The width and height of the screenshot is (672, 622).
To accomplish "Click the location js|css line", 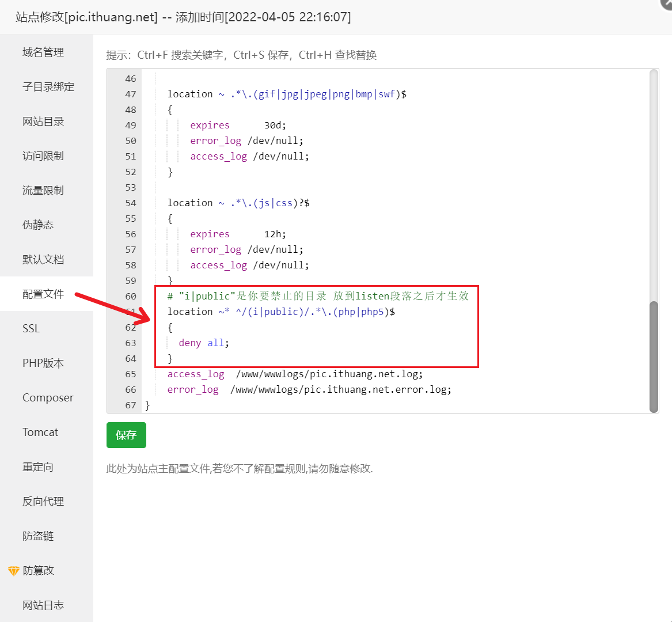I will (238, 203).
